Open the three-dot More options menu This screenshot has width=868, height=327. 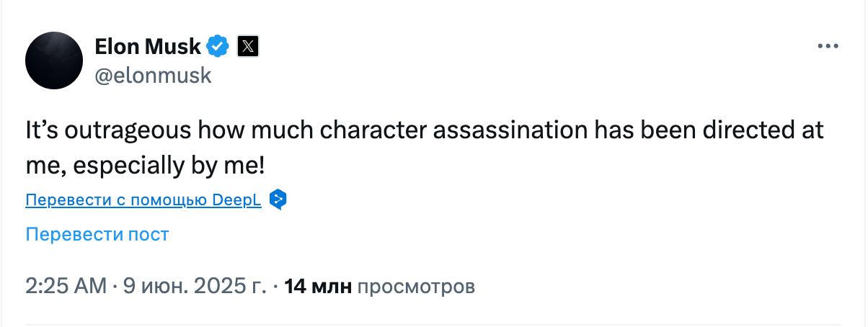(x=828, y=46)
